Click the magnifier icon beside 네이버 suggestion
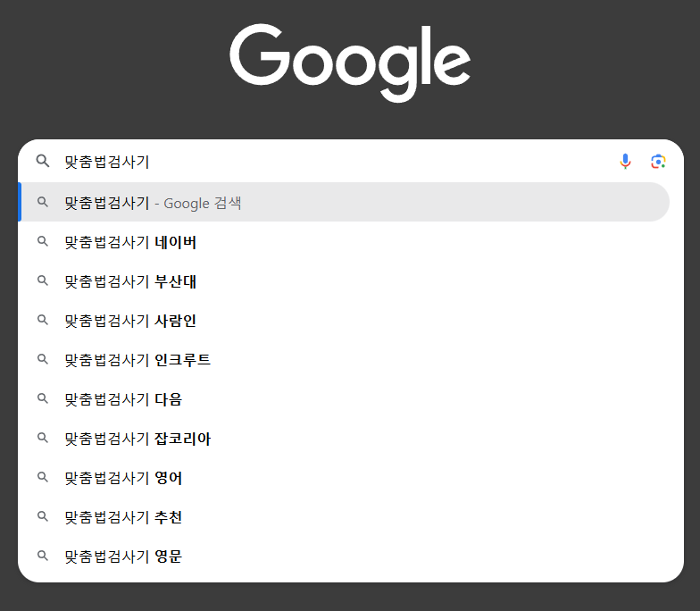The image size is (700, 611). 43,241
